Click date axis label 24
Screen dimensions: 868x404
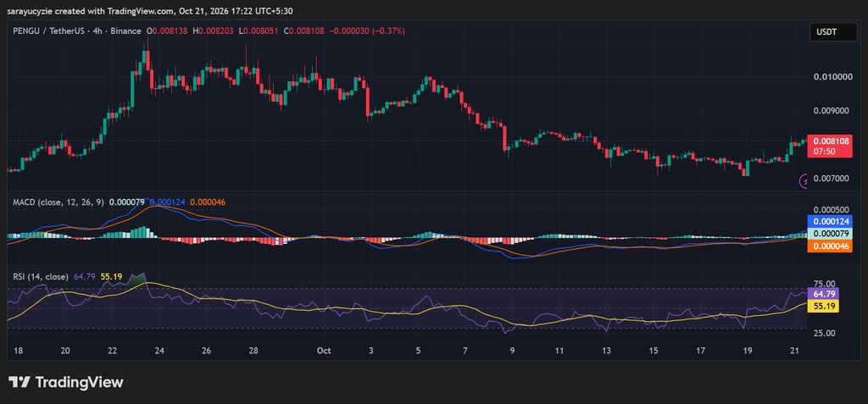(x=159, y=351)
